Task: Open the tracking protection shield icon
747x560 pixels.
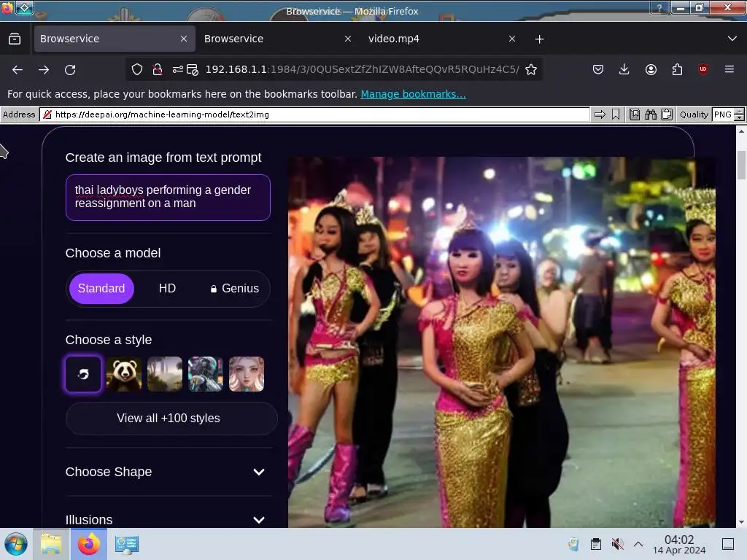Action: pos(137,69)
